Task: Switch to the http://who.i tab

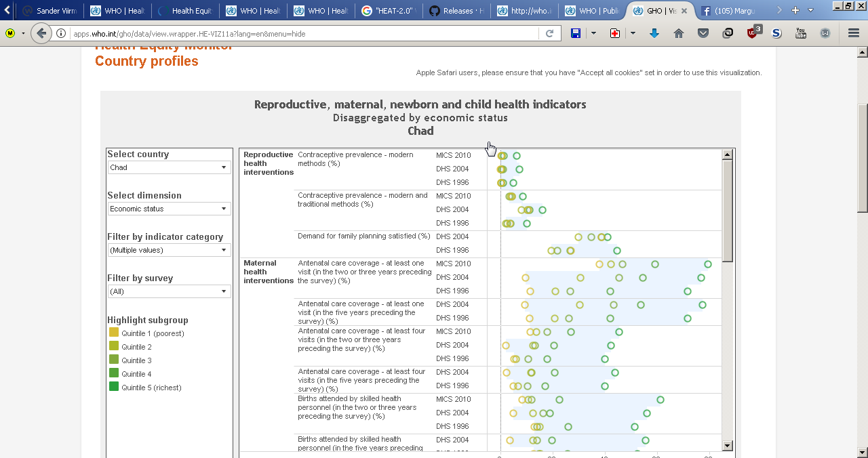Action: (x=524, y=11)
